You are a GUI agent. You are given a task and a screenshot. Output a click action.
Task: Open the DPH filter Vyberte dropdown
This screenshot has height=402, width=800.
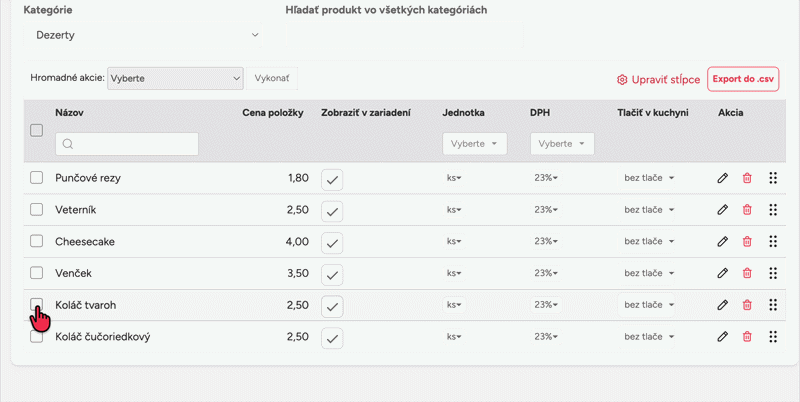pyautogui.click(x=562, y=144)
